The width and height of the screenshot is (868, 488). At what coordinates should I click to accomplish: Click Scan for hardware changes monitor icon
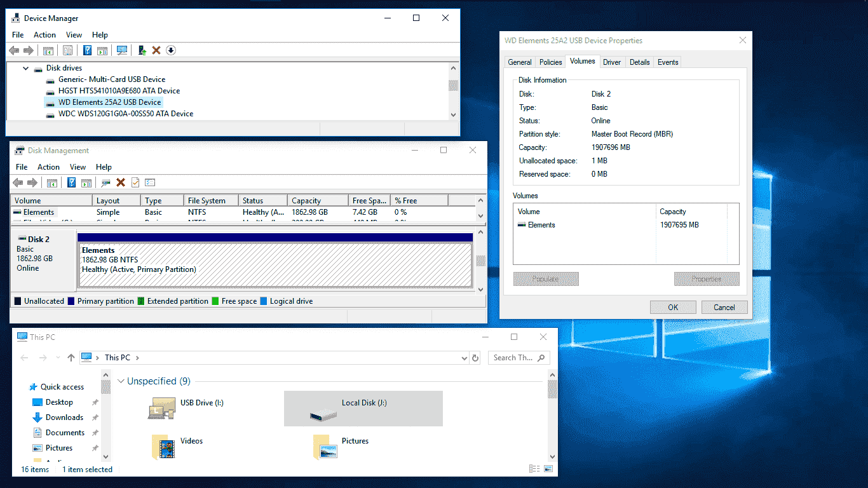121,50
